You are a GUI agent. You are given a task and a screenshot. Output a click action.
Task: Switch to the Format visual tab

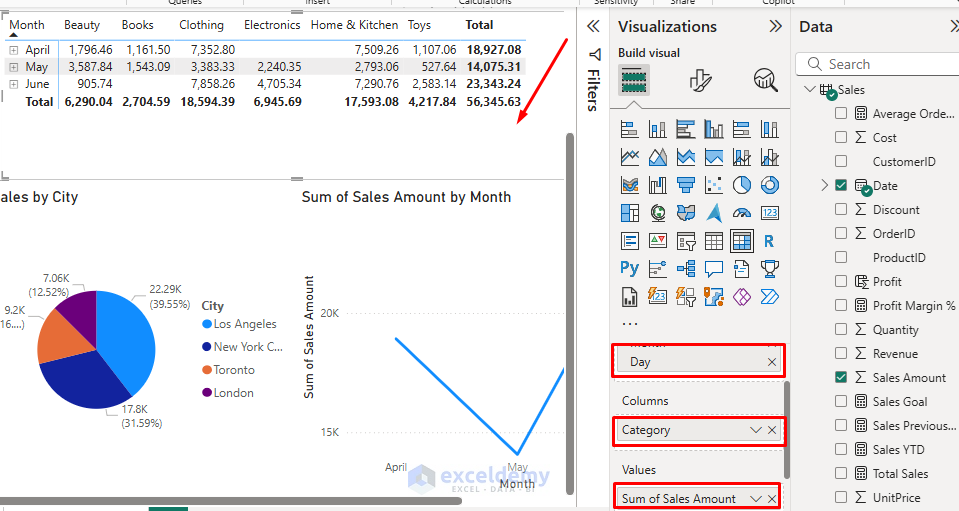coord(700,80)
